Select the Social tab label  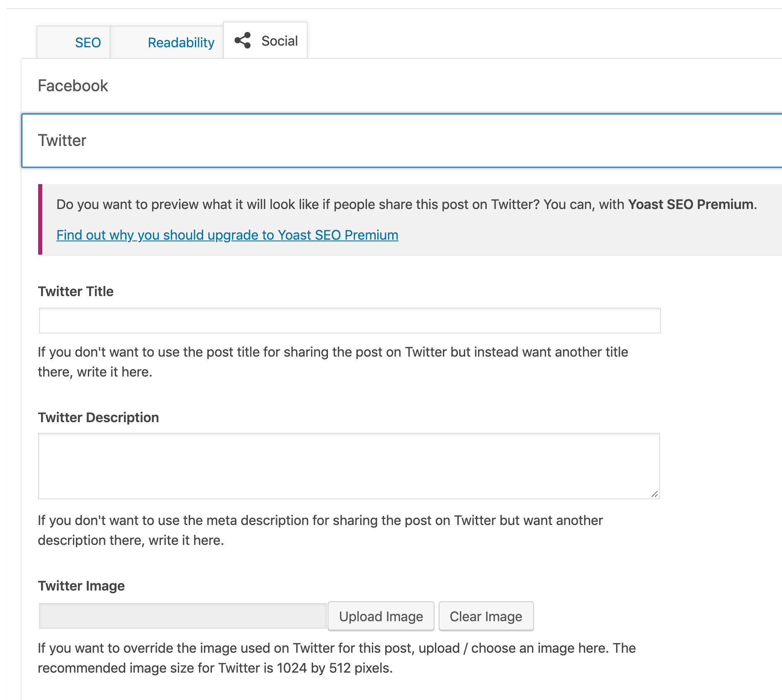pyautogui.click(x=279, y=41)
